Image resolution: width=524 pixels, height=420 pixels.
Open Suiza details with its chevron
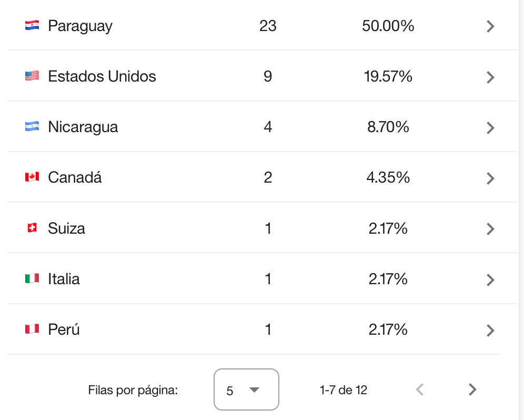pos(490,229)
